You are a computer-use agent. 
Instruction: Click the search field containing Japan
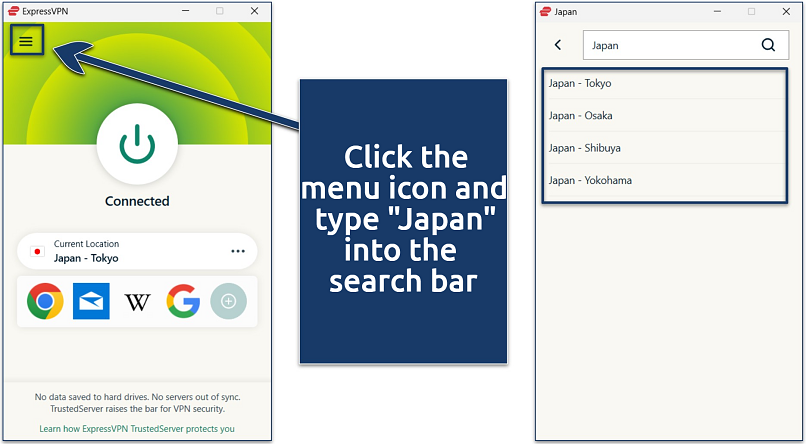pyautogui.click(x=686, y=45)
